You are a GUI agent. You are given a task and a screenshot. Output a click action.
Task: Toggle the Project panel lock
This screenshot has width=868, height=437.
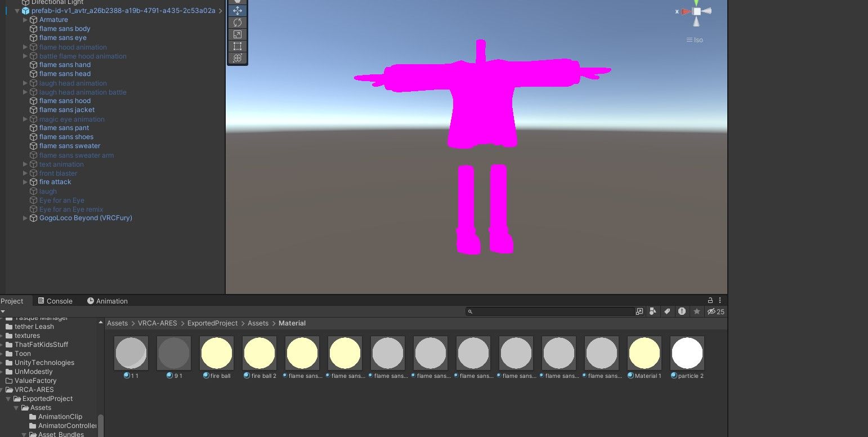tap(710, 301)
